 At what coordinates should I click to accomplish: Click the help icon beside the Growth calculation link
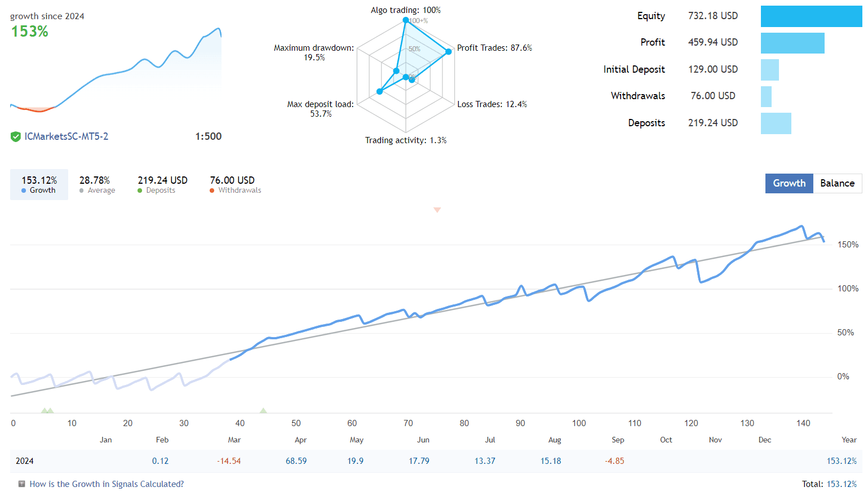21,484
